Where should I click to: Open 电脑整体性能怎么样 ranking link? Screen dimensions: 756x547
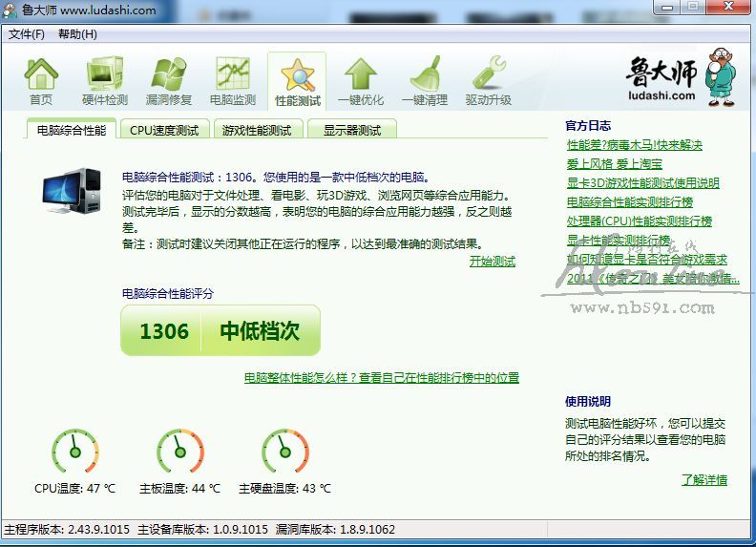pos(382,378)
